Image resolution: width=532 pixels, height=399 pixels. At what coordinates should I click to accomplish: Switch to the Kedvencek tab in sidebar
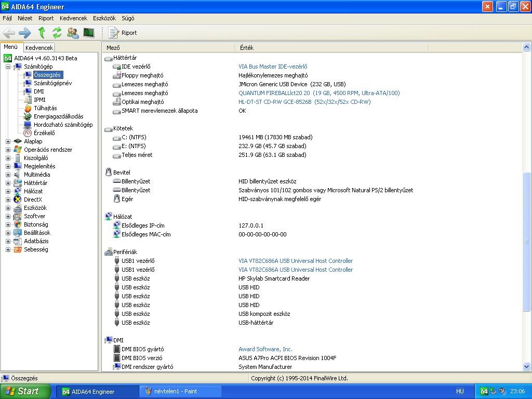tap(39, 48)
